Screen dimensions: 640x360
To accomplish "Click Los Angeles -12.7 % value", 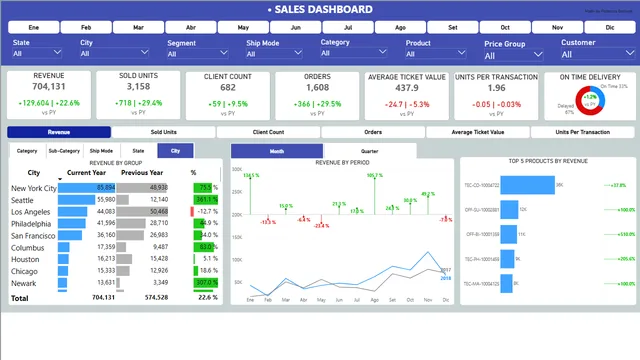I will tap(208, 211).
